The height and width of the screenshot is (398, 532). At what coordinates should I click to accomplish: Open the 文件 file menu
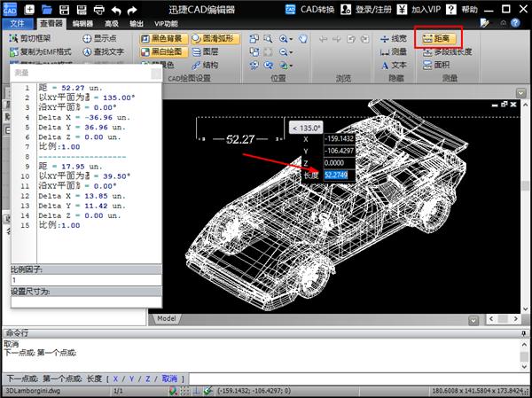tap(17, 24)
